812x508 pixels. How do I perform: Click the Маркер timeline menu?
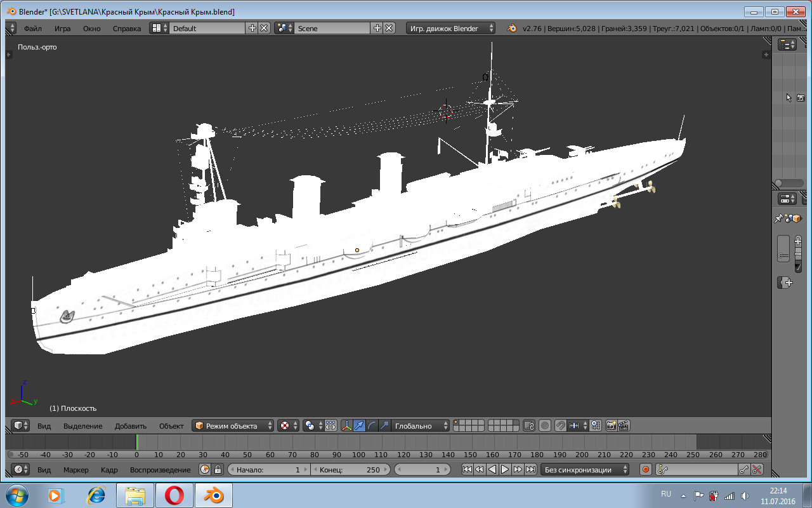point(76,469)
